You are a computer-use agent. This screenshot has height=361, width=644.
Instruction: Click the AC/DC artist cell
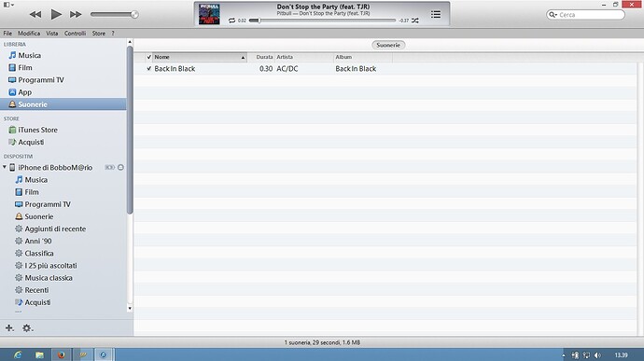pyautogui.click(x=287, y=69)
